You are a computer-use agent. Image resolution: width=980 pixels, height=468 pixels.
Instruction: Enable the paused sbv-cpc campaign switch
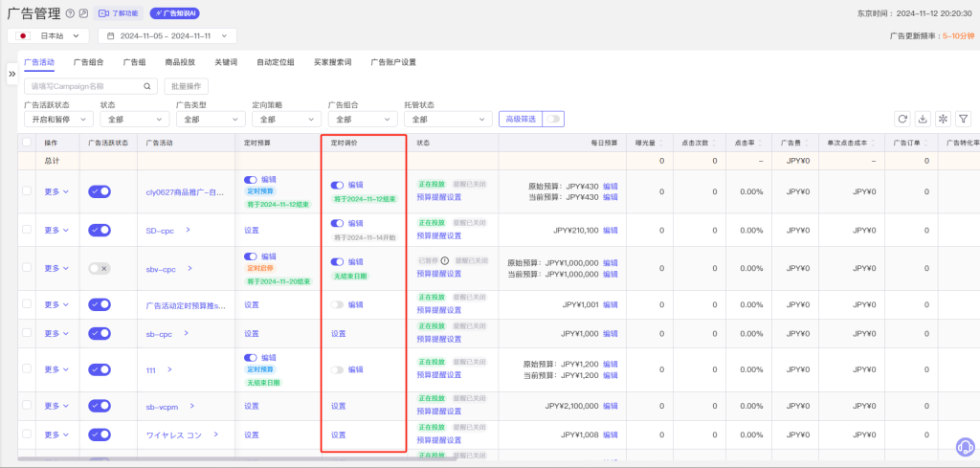pyautogui.click(x=100, y=268)
